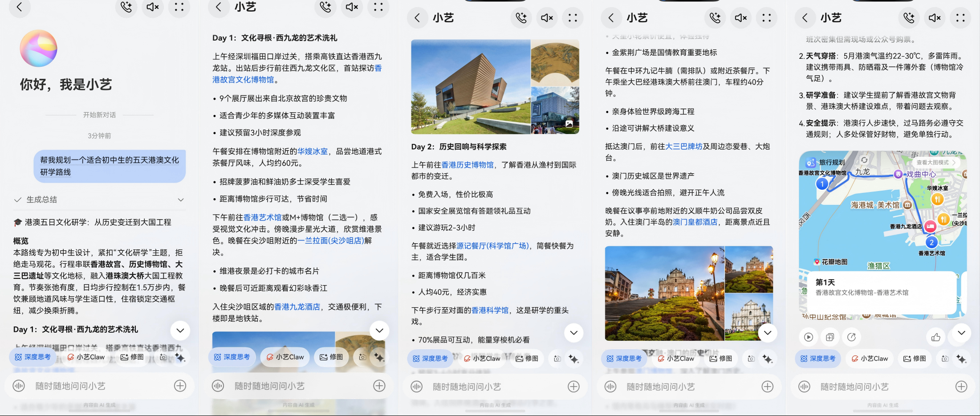Select the 戏曲中心 marker on the map
This screenshot has width=980, height=416.
(898, 174)
